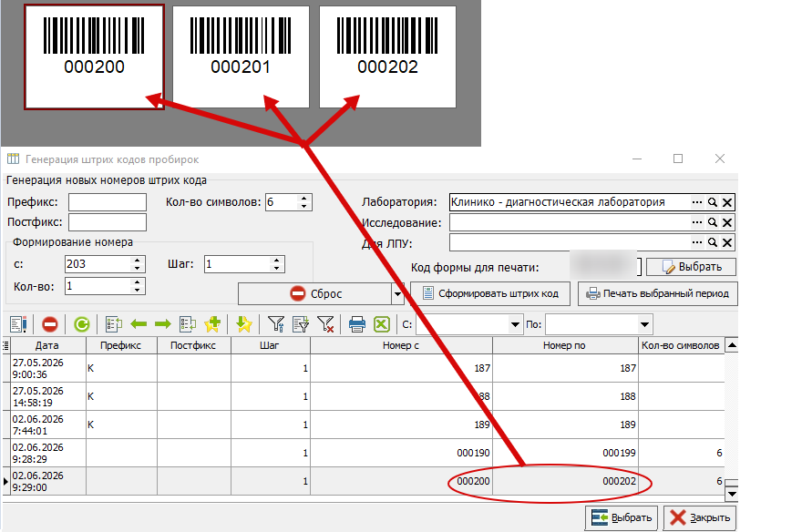Click the star with down arrow icon
Image resolution: width=802 pixels, height=532 pixels.
(x=244, y=324)
